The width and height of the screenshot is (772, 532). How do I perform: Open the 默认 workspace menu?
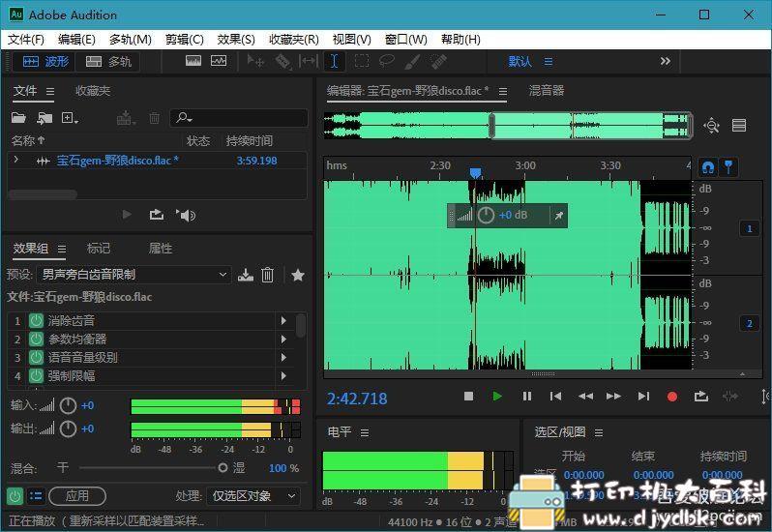[530, 62]
